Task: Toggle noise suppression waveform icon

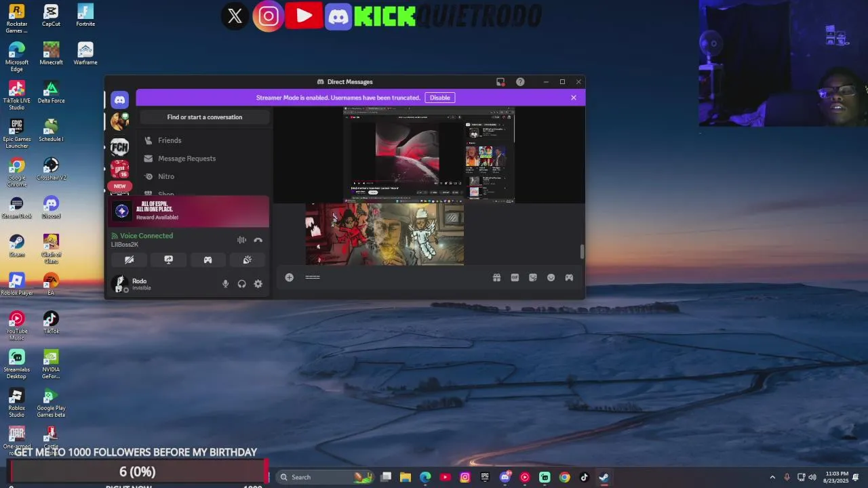Action: pos(241,240)
